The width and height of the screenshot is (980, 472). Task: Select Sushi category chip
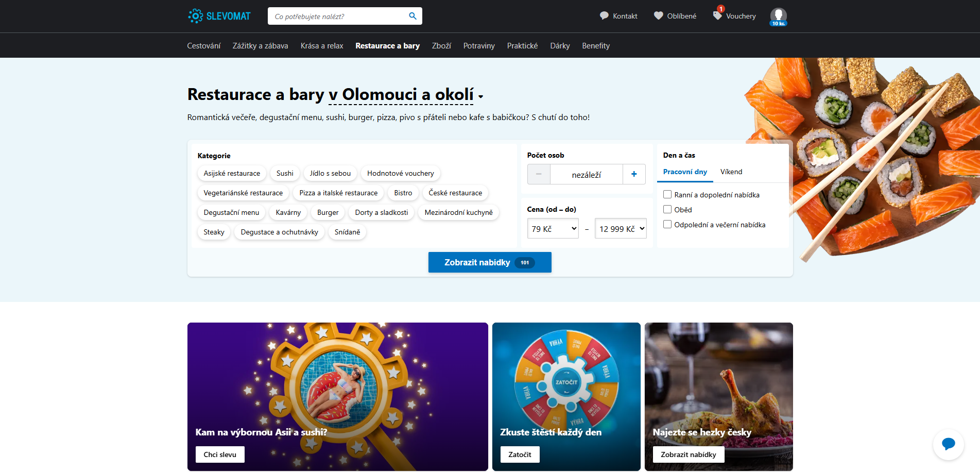point(285,173)
